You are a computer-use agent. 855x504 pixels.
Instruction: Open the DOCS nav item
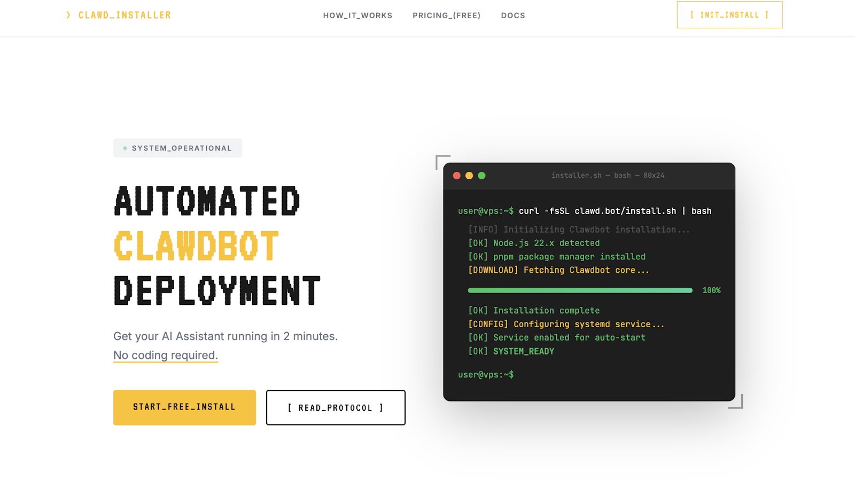click(x=513, y=15)
